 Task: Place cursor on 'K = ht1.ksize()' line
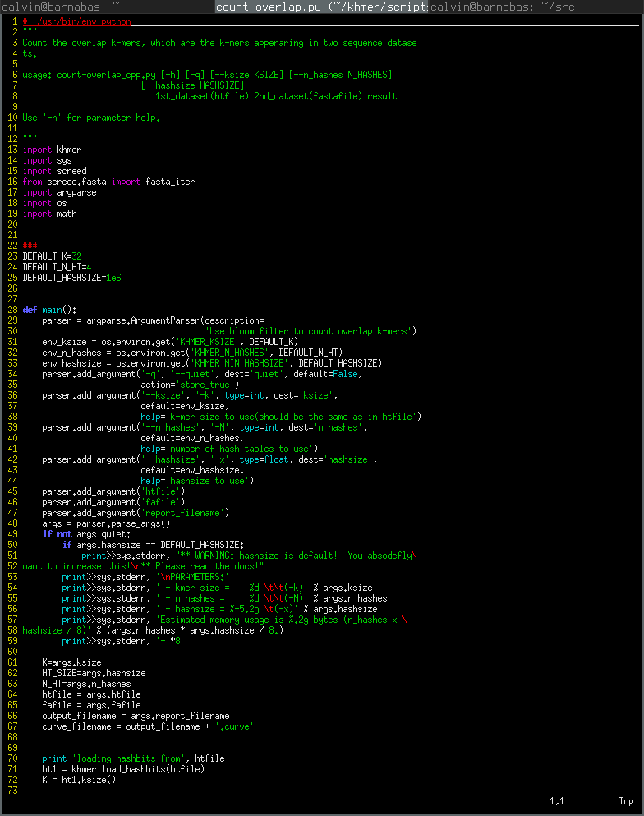(79, 780)
